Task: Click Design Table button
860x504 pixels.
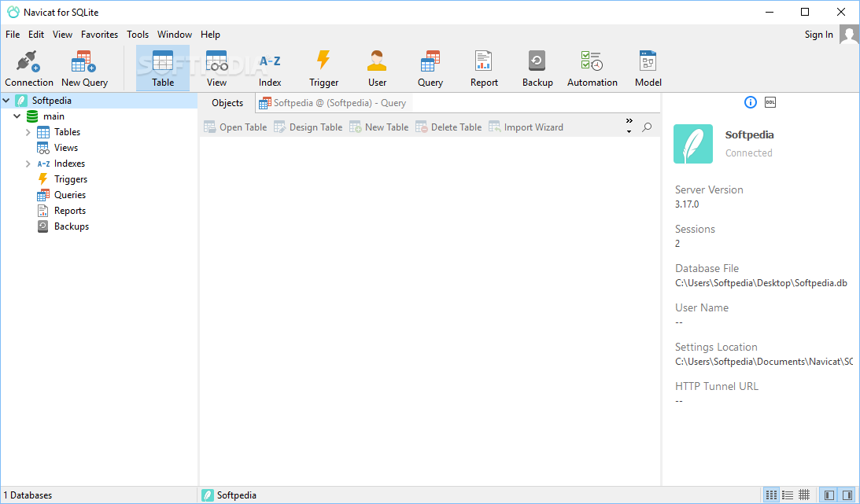Action: coord(308,127)
